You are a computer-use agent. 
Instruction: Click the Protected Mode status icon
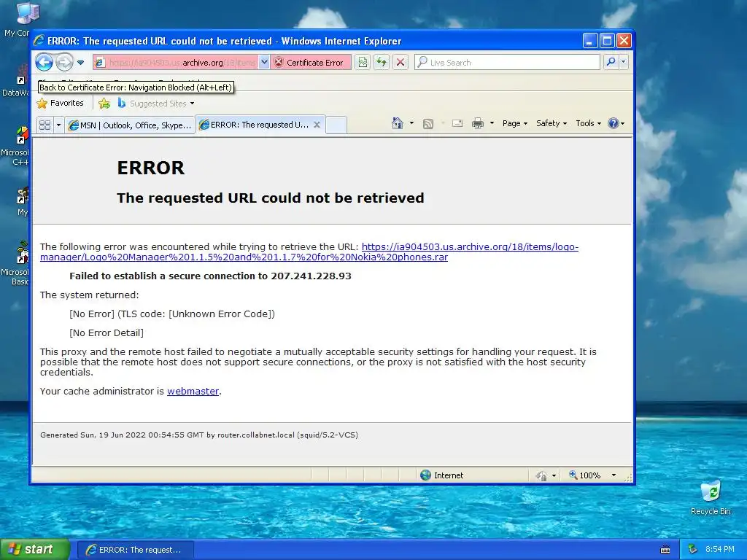(x=541, y=475)
